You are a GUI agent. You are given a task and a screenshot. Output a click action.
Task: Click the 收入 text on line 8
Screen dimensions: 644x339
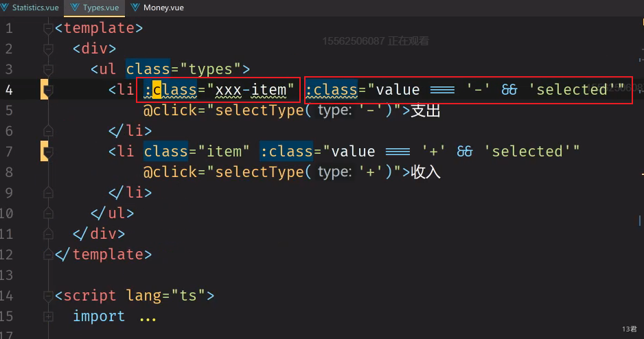click(426, 172)
